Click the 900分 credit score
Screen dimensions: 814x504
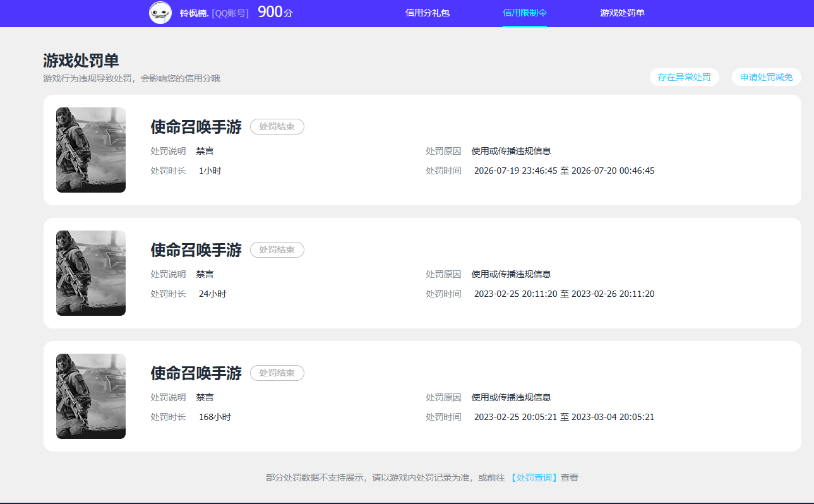275,11
